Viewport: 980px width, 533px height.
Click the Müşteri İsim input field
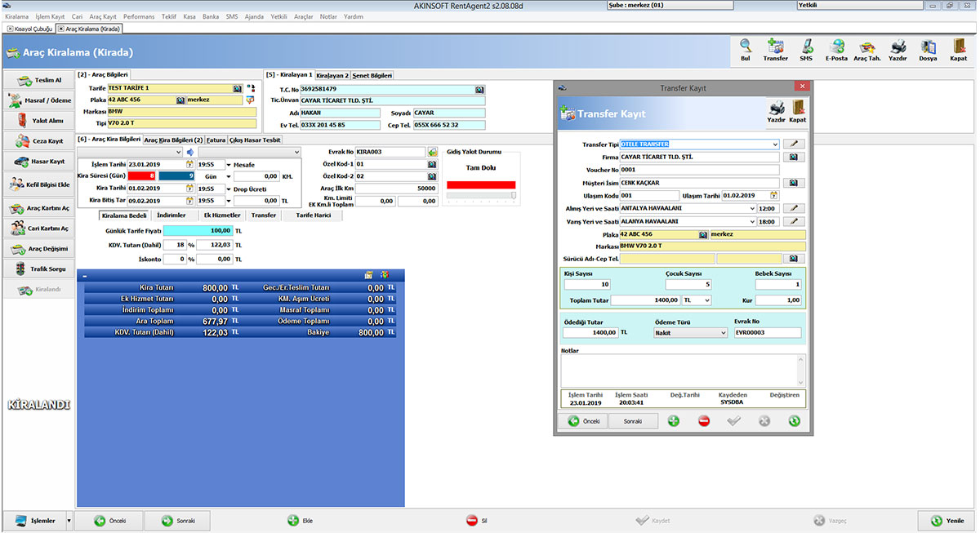699,183
